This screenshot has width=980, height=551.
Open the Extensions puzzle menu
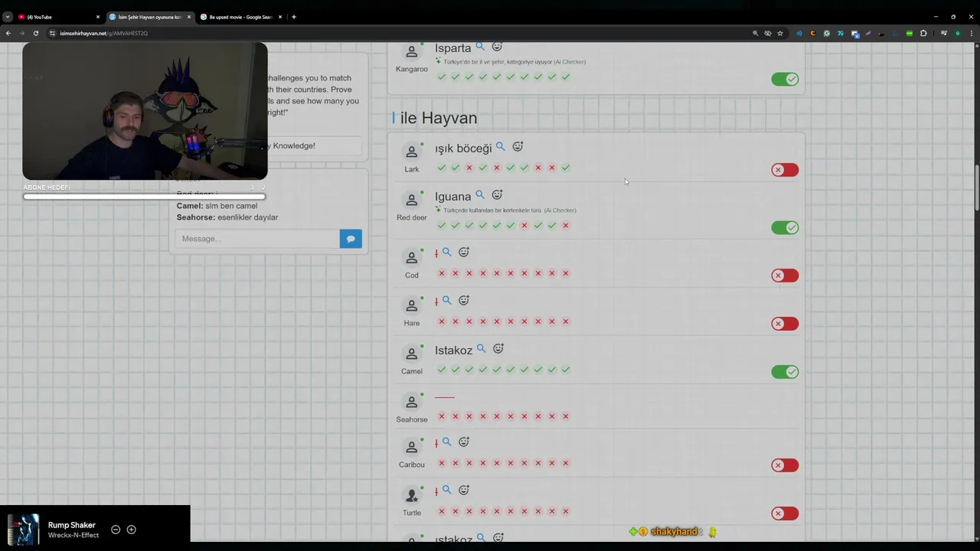[x=923, y=33]
